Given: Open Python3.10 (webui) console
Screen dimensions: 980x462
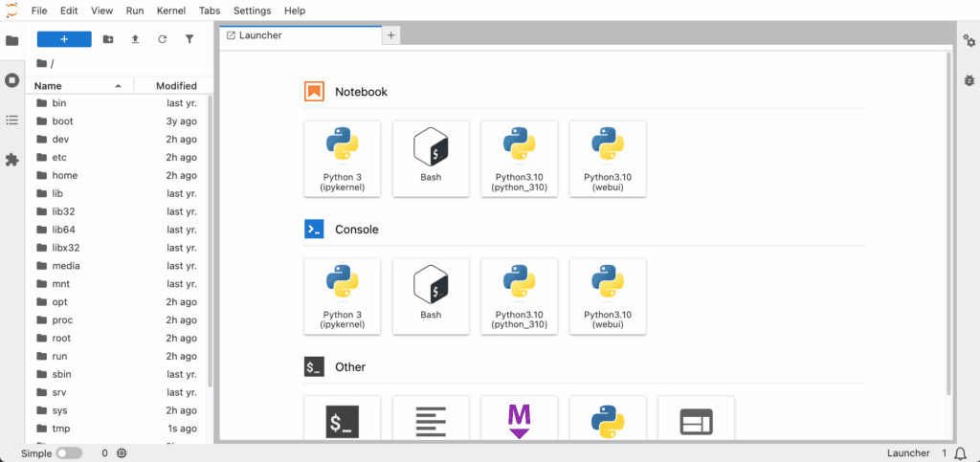Looking at the screenshot, I should (x=608, y=297).
